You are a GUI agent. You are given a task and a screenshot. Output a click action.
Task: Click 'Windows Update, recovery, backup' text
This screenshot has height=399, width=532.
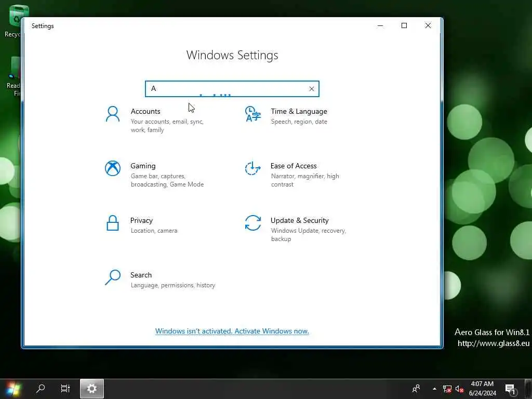309,235
